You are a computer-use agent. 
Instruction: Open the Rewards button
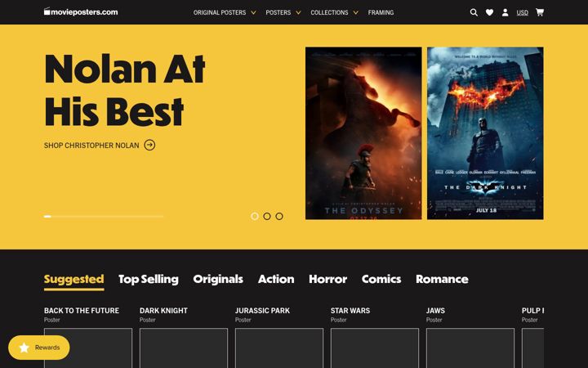(x=39, y=348)
